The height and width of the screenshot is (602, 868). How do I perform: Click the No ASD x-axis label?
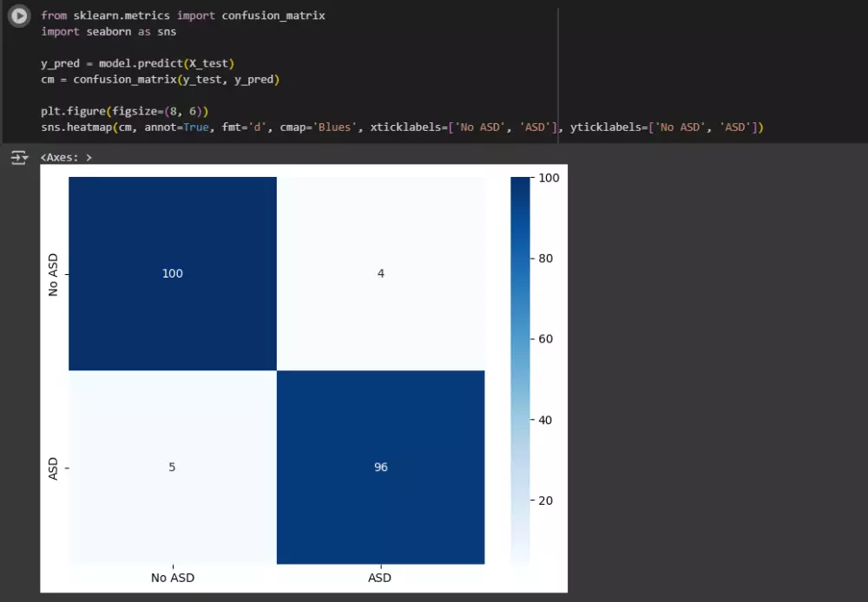[172, 578]
